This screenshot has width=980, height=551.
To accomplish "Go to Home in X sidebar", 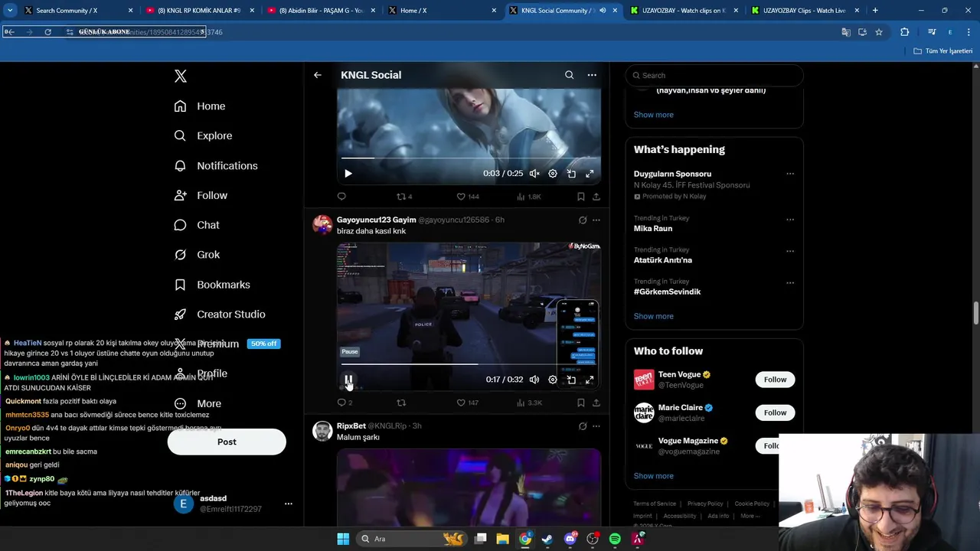I will tap(200, 106).
